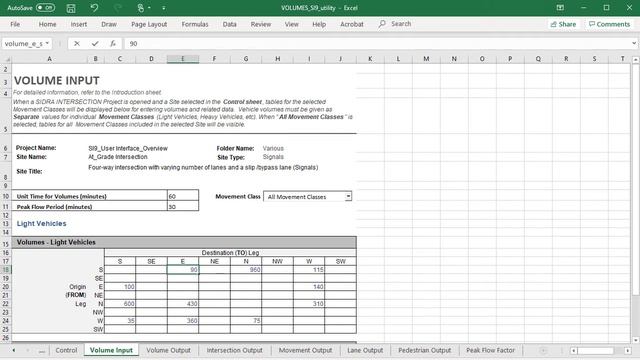The height and width of the screenshot is (360, 640).
Task: Expand the formula bar chevron
Action: (634, 43)
